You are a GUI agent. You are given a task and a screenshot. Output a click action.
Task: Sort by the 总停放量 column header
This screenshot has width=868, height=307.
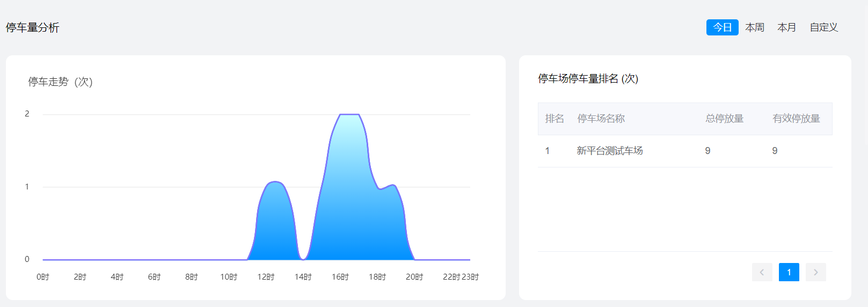coord(724,119)
